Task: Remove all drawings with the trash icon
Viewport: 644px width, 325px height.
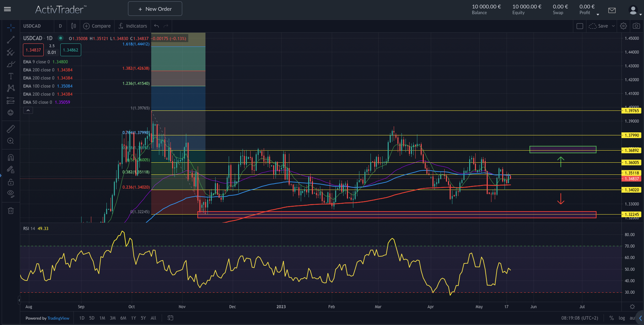Action: coord(11,210)
